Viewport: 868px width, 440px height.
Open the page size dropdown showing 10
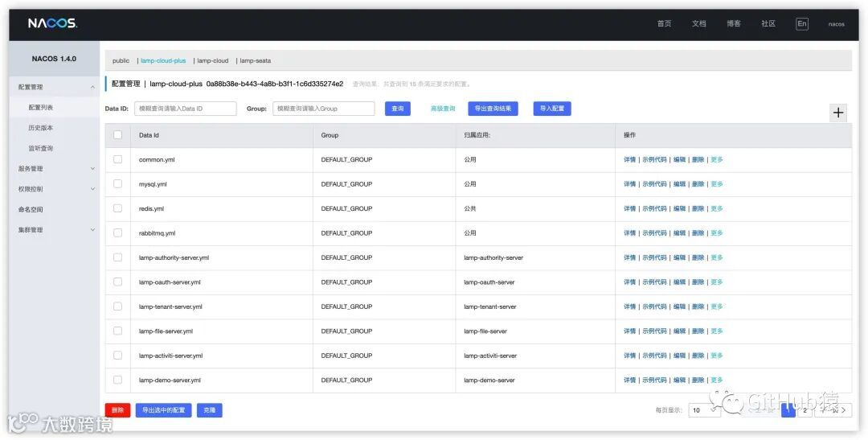pyautogui.click(x=704, y=410)
